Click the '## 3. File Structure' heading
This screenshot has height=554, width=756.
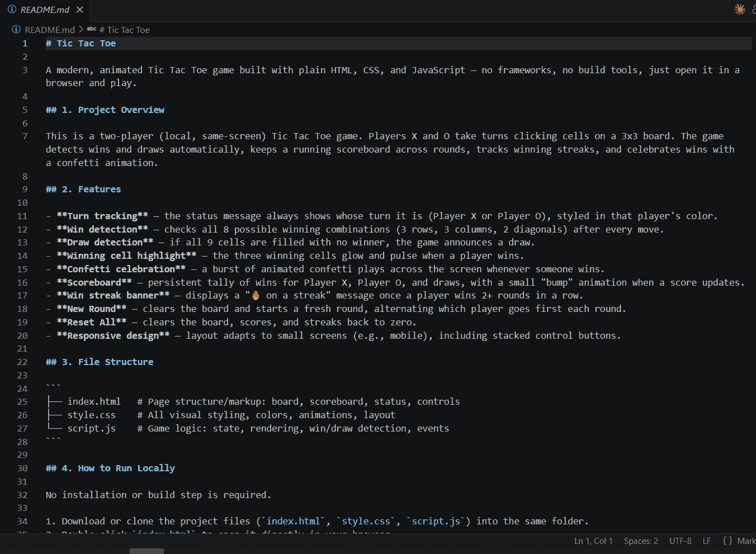pyautogui.click(x=100, y=362)
